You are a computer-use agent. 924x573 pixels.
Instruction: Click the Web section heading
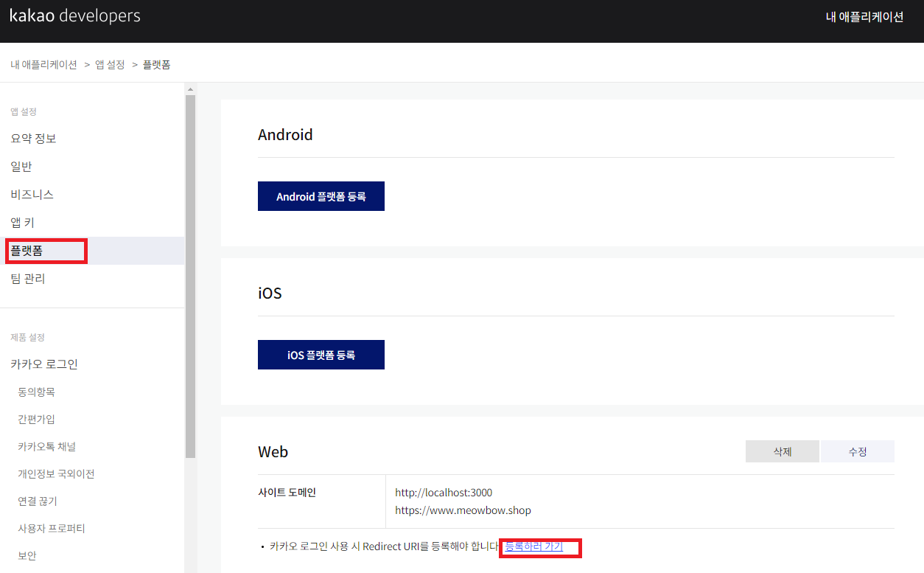pos(273,452)
